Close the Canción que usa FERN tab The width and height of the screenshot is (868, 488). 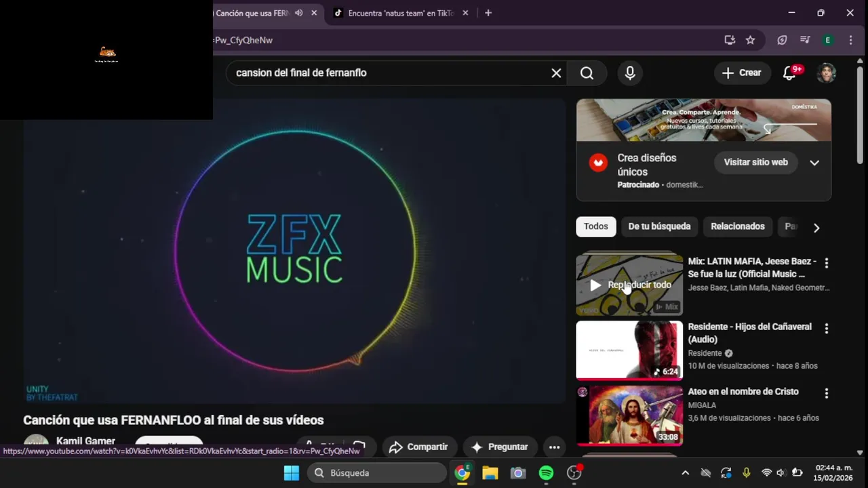coord(314,13)
